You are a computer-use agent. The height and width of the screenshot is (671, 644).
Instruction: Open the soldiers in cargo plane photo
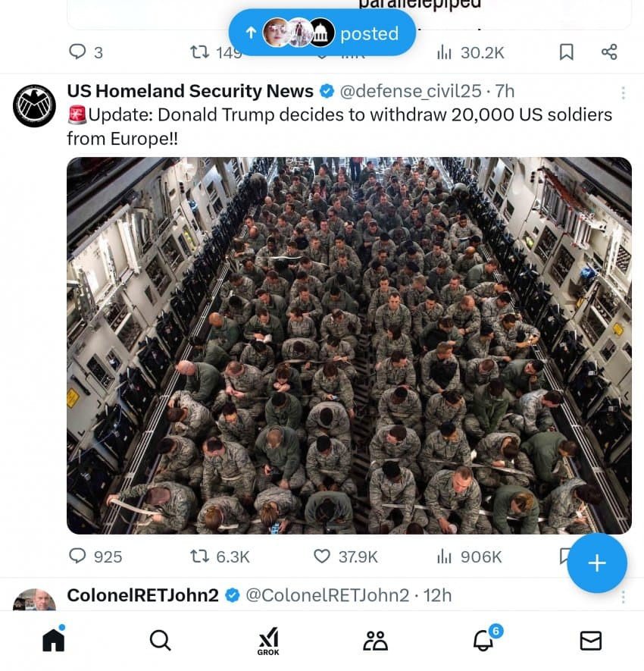click(349, 345)
